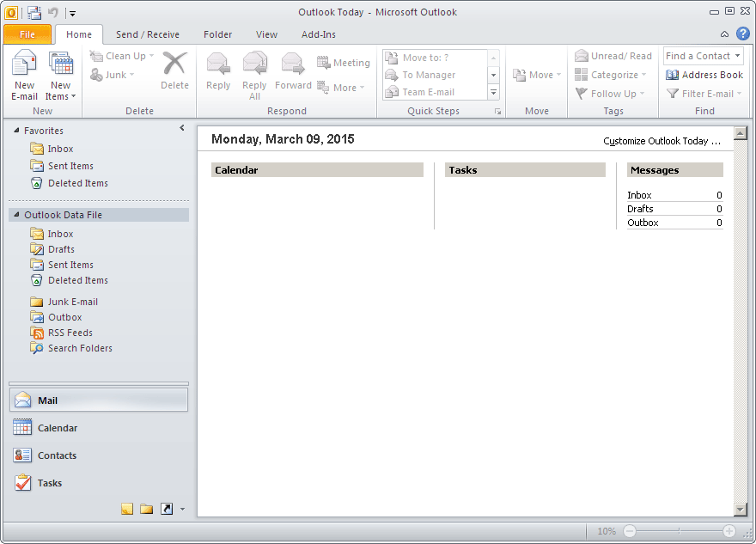The width and height of the screenshot is (756, 544).
Task: Switch to the Home tab
Action: point(79,34)
